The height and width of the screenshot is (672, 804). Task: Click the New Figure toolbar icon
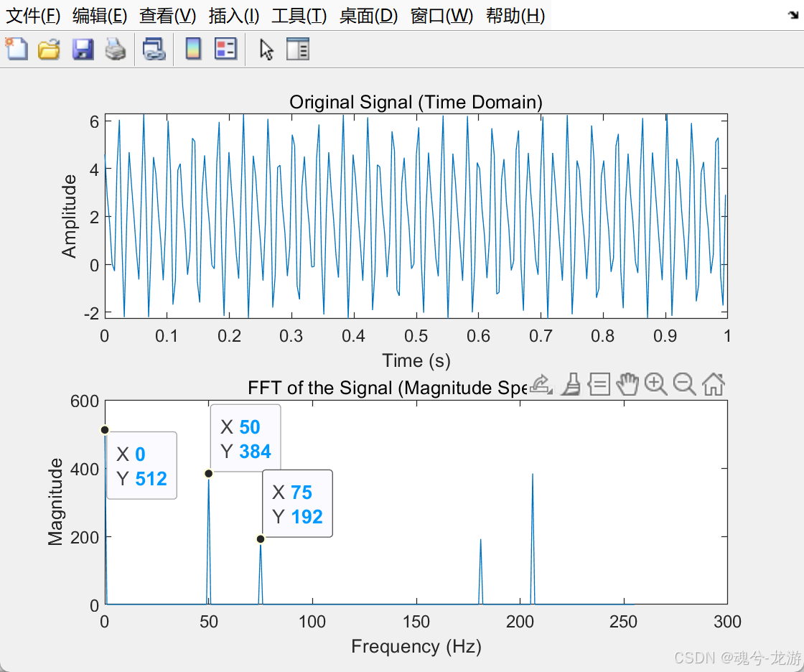point(17,50)
